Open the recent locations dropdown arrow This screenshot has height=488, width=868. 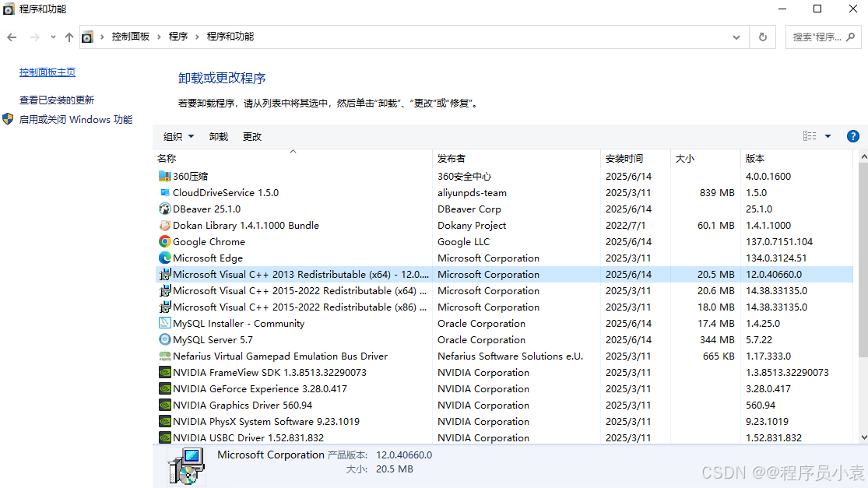[x=53, y=37]
